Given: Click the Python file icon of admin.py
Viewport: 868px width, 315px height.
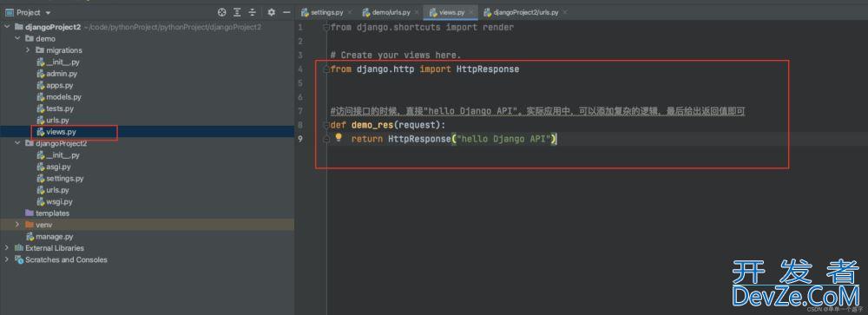Looking at the screenshot, I should pyautogui.click(x=41, y=73).
